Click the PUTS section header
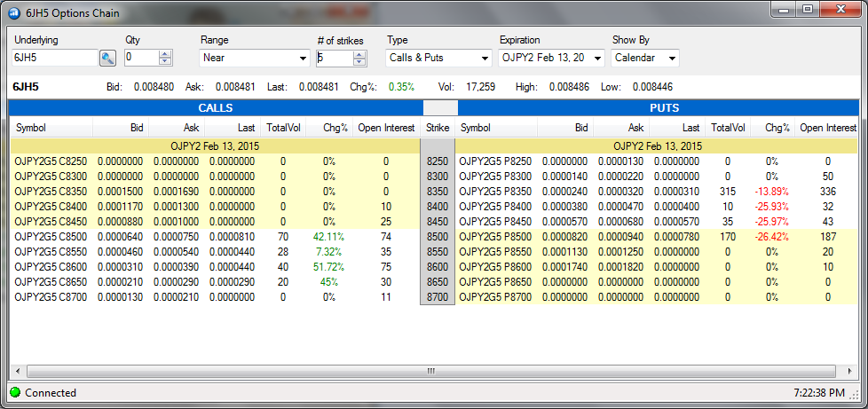The height and width of the screenshot is (409, 868). pyautogui.click(x=658, y=107)
